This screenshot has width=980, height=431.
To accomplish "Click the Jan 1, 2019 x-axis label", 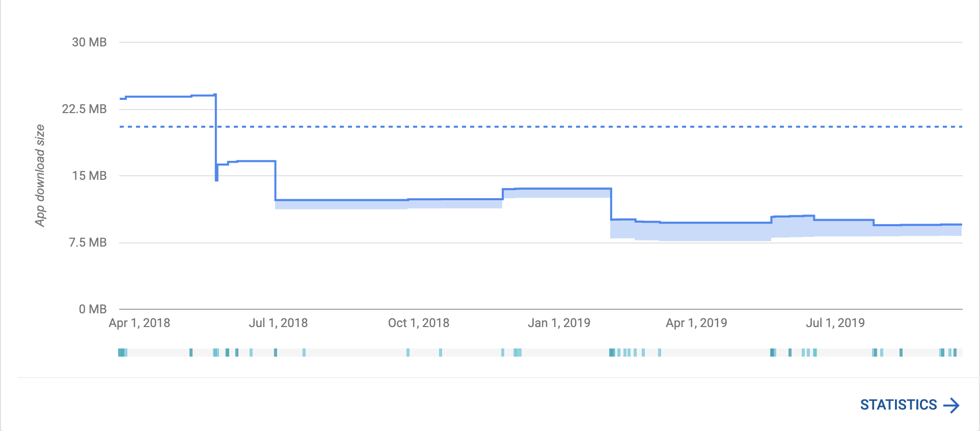I will point(560,322).
